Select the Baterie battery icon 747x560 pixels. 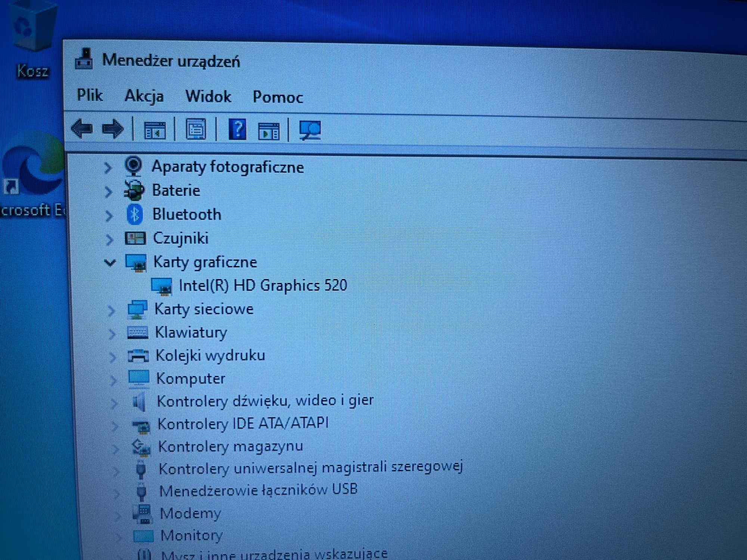click(134, 190)
